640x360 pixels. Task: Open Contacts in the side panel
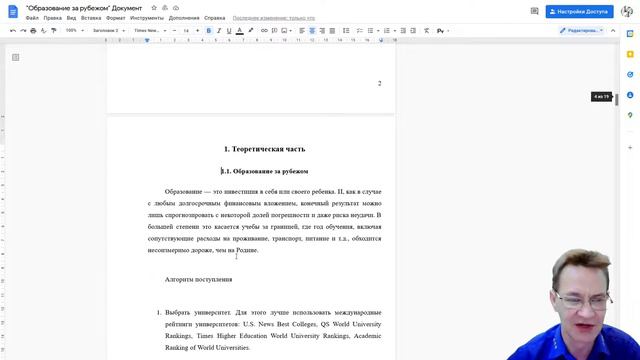tap(630, 95)
